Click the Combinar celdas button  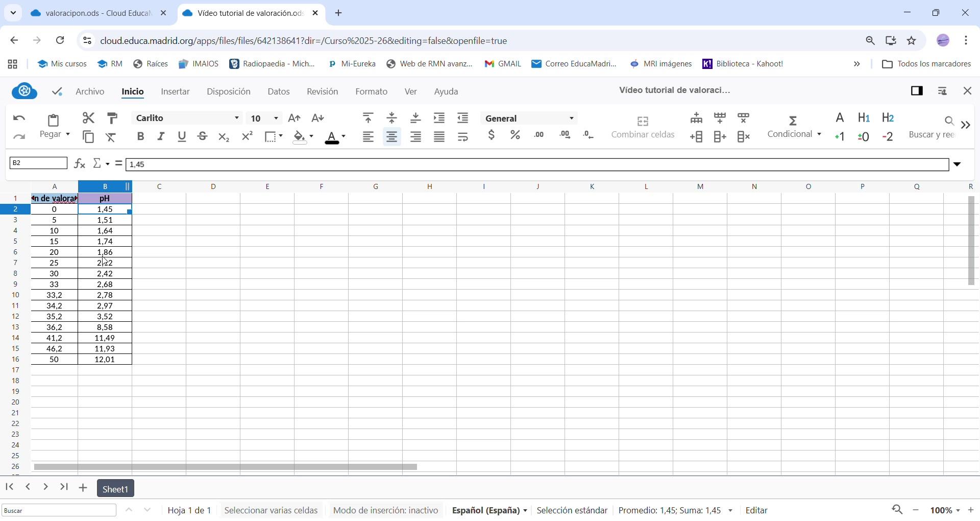point(643,128)
